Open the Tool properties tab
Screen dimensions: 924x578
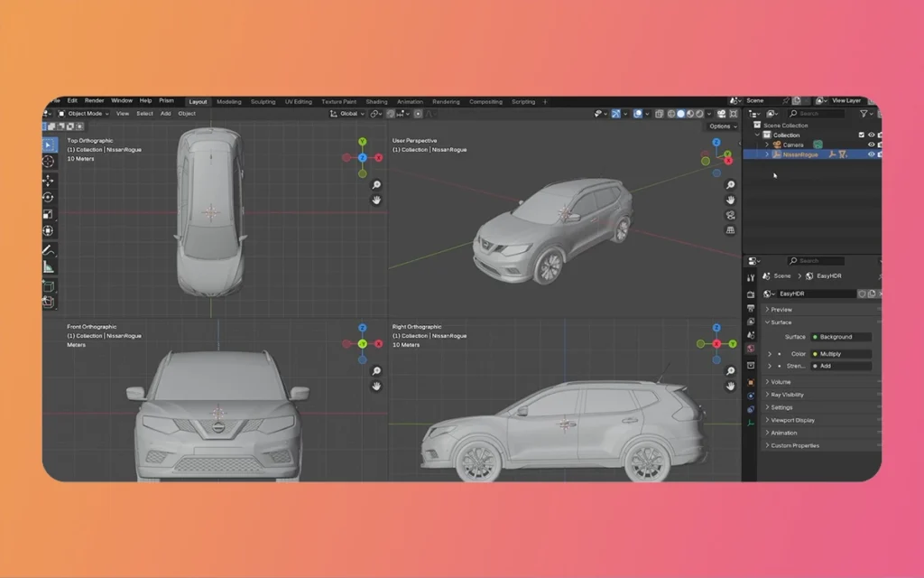point(751,278)
